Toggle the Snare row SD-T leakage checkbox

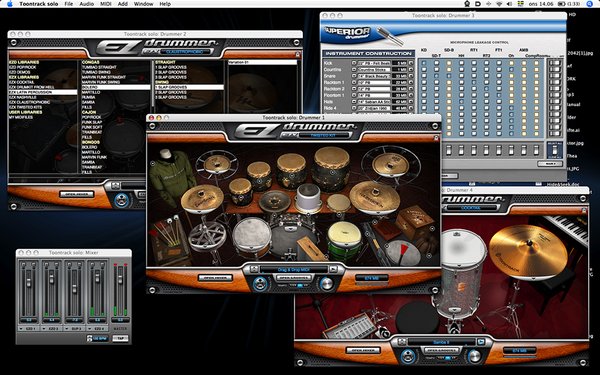(x=436, y=76)
